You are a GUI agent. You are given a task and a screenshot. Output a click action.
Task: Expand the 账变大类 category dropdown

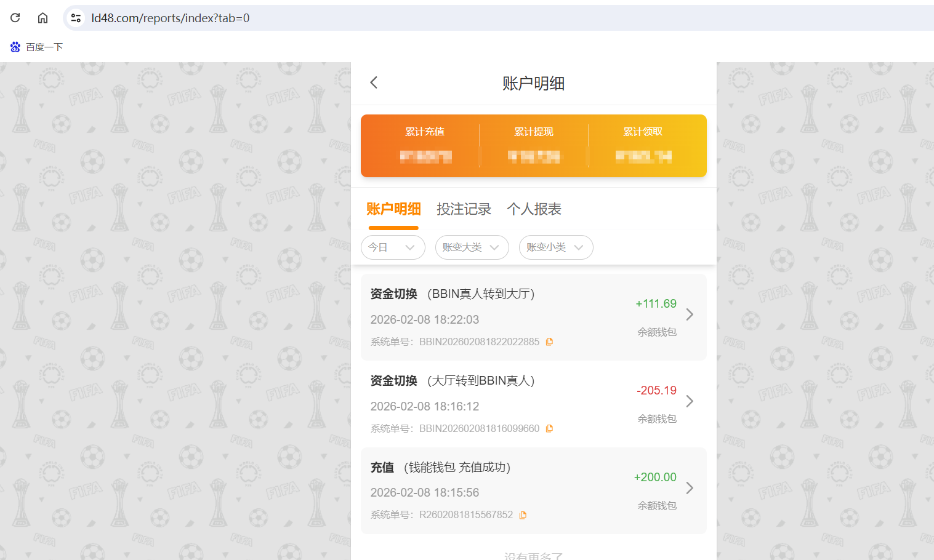click(472, 247)
